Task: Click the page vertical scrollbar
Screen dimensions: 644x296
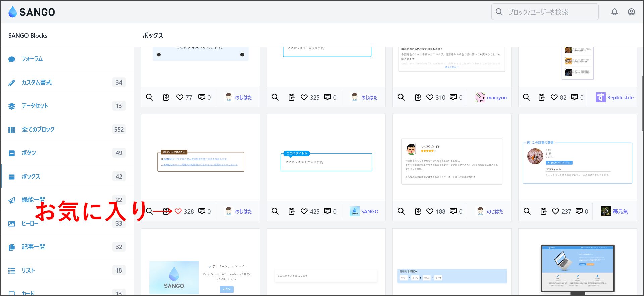Action: [x=642, y=103]
